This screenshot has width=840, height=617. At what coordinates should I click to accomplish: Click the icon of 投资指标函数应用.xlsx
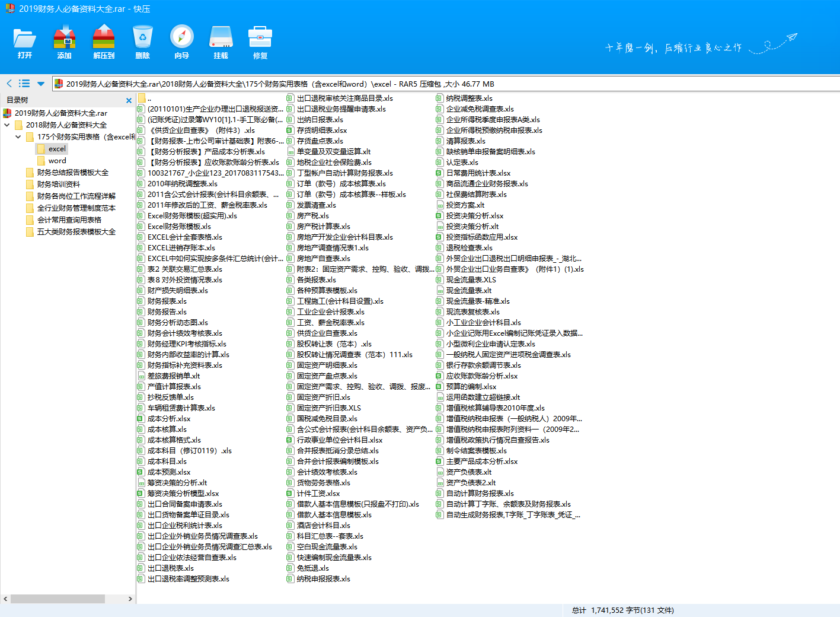[440, 237]
